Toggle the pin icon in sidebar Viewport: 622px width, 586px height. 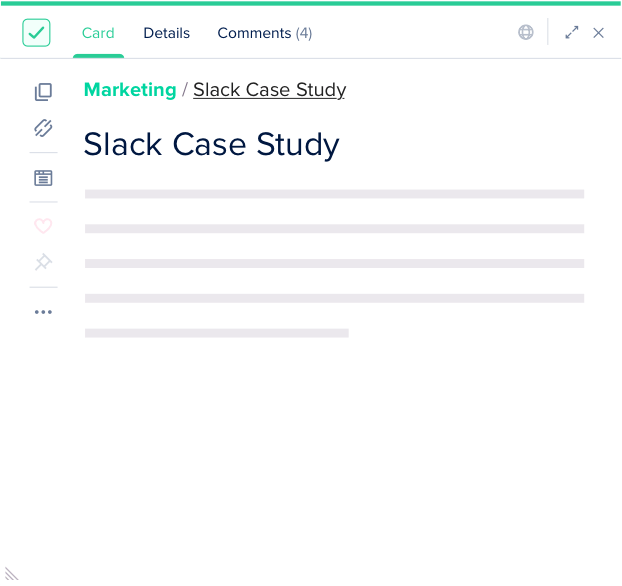coord(43,262)
